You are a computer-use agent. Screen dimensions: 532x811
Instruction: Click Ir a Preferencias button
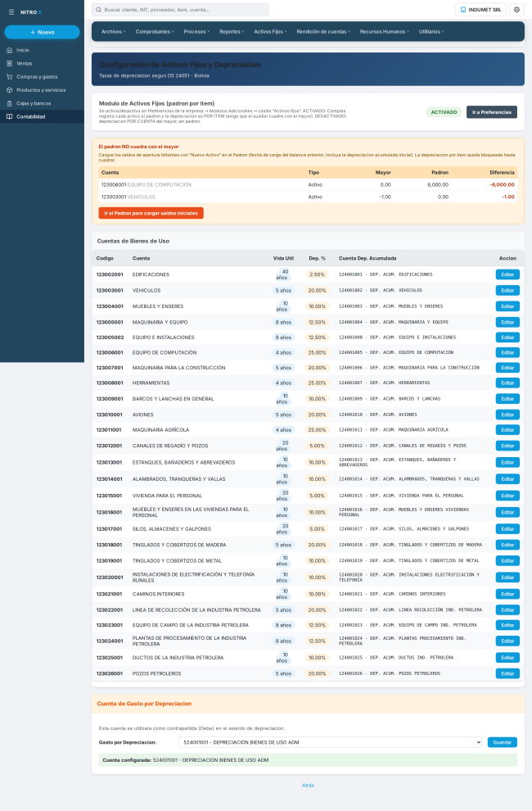coord(492,112)
